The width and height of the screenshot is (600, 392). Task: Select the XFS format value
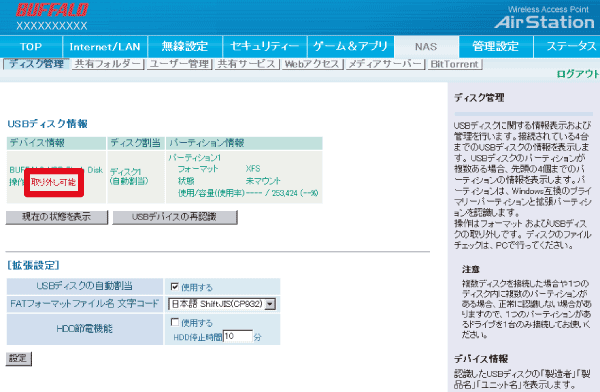click(x=253, y=169)
